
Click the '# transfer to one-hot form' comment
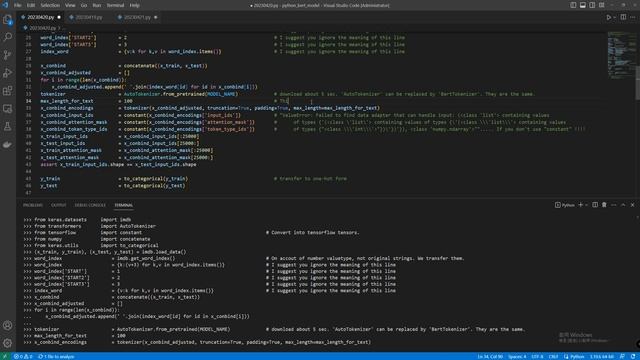pyautogui.click(x=310, y=179)
